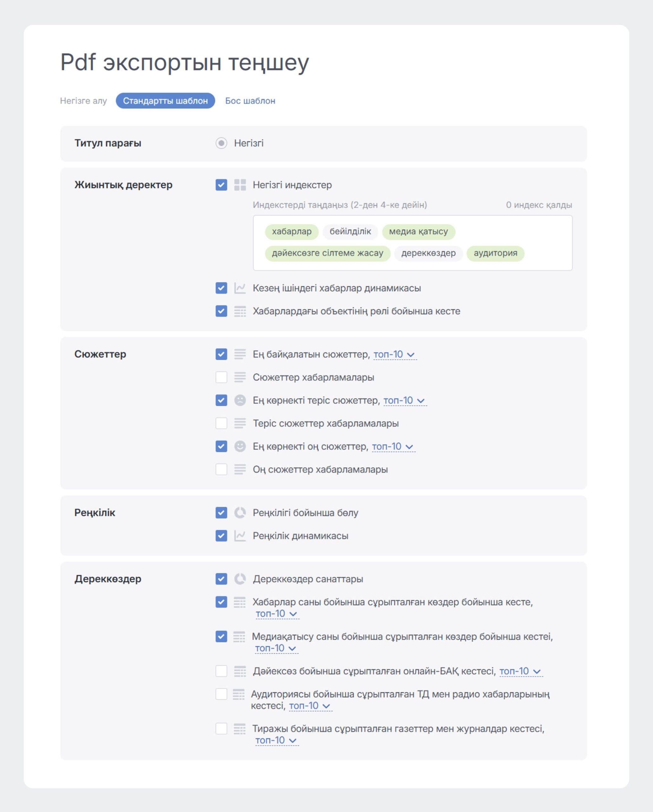Uncheck the Негізгі индекстер checkbox
Viewport: 653px width, 812px height.
(221, 185)
